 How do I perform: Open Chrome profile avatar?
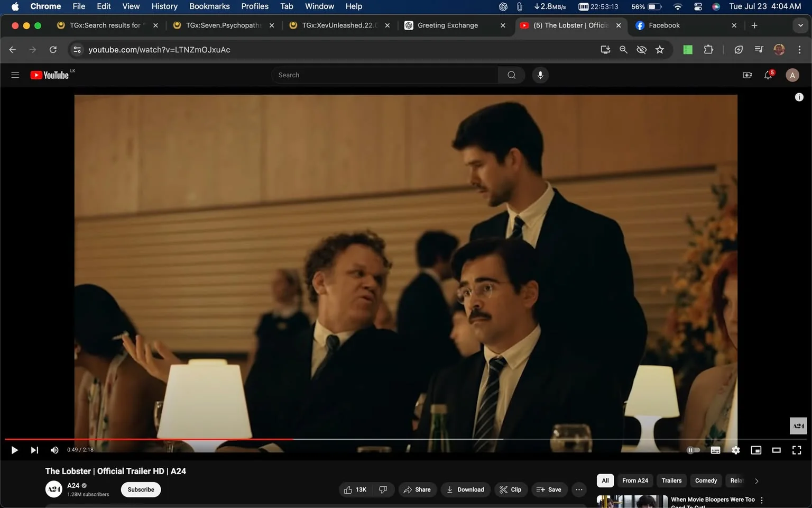click(x=779, y=50)
